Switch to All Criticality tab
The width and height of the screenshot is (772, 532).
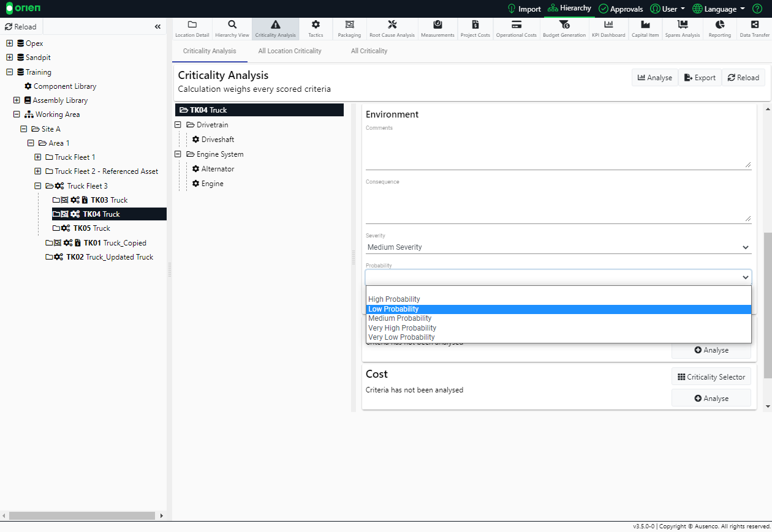[x=369, y=51]
